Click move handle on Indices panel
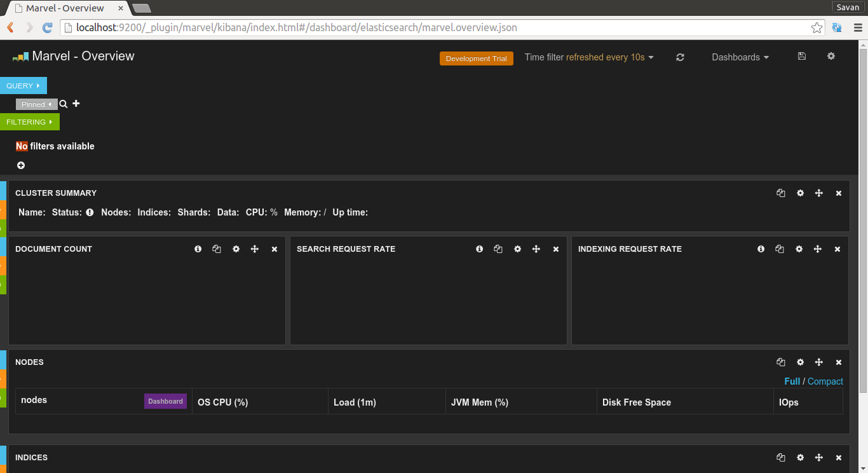The image size is (868, 473). [819, 458]
